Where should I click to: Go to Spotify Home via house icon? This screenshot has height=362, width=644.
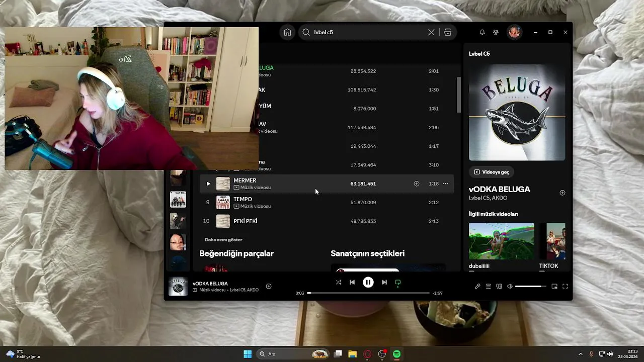(x=287, y=32)
